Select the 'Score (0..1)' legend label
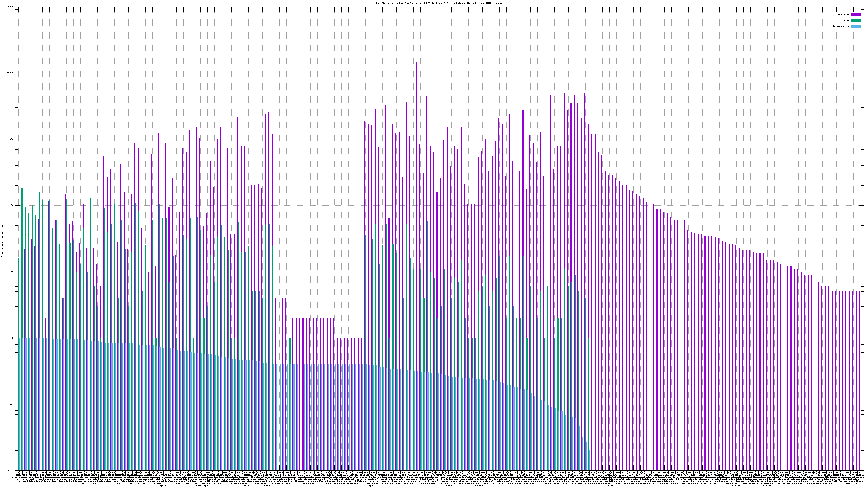 pos(841,26)
